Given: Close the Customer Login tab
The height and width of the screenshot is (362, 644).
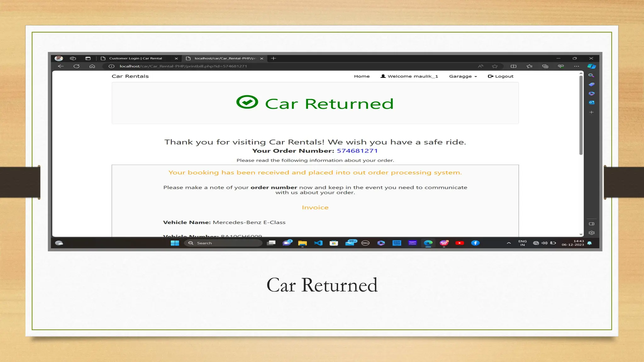Looking at the screenshot, I should [x=176, y=58].
